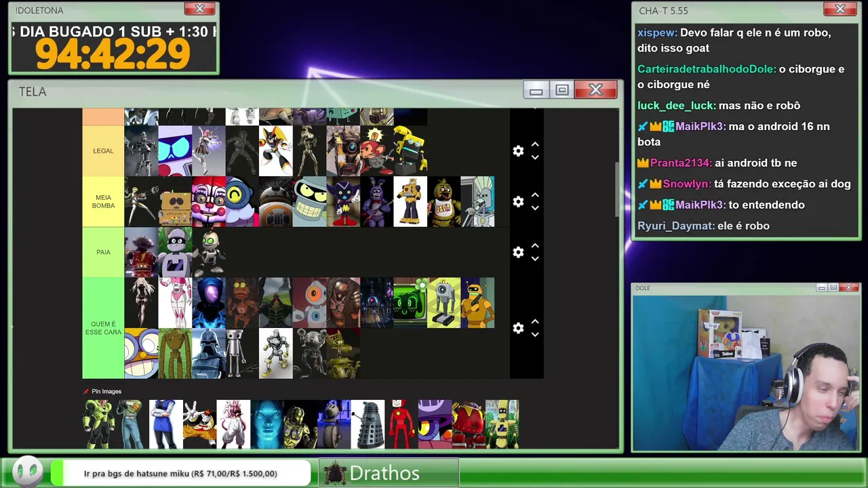This screenshot has width=868, height=488.
Task: Click the luck_dee_luck username in chat
Action: 676,106
